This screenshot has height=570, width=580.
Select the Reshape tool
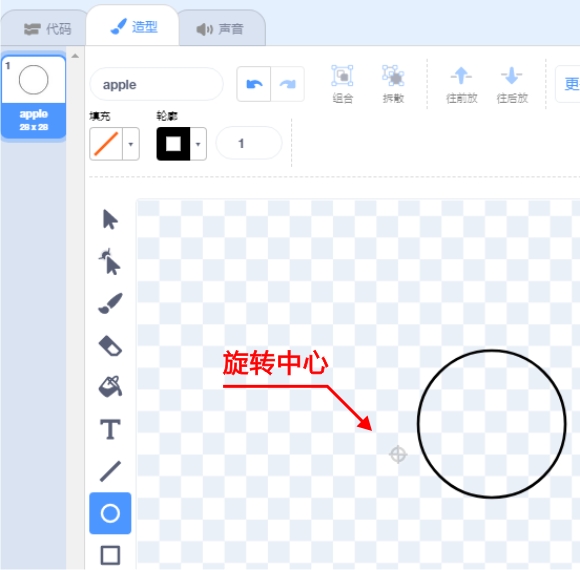pos(109,262)
